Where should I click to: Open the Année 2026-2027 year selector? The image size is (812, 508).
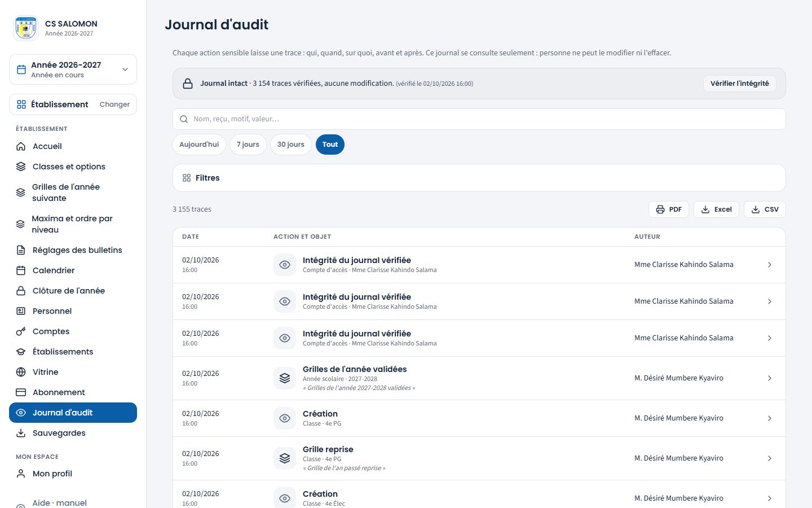coord(73,69)
